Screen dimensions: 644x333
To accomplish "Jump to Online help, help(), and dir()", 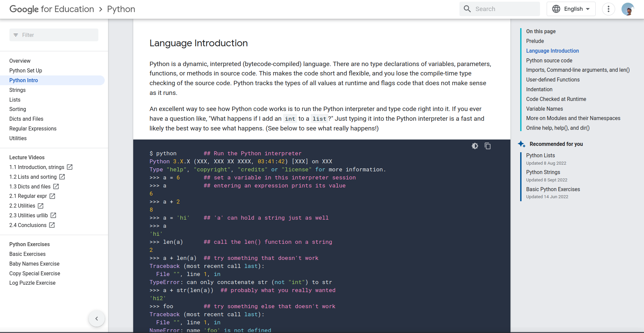I will pos(558,128).
